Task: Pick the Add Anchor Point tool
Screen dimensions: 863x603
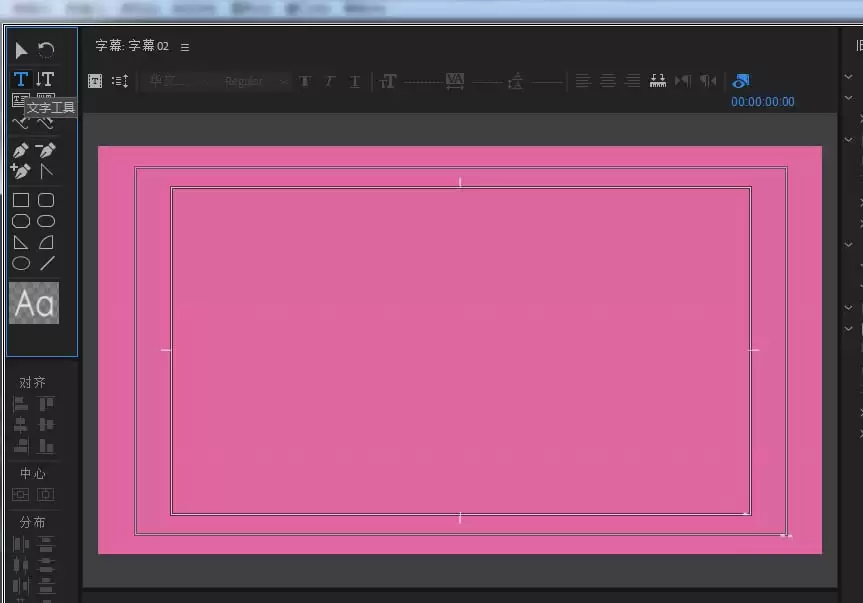Action: [21, 171]
